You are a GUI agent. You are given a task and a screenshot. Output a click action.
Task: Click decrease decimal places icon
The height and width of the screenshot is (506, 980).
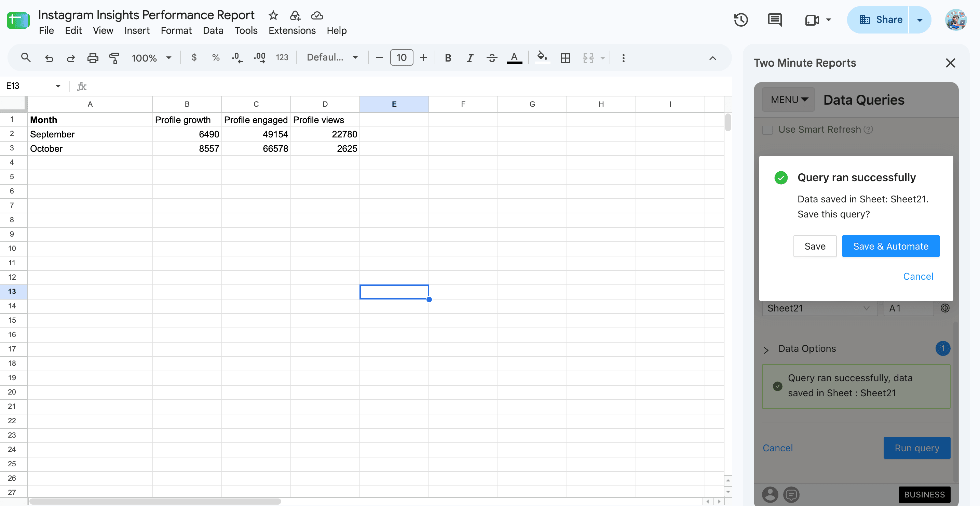pyautogui.click(x=237, y=58)
